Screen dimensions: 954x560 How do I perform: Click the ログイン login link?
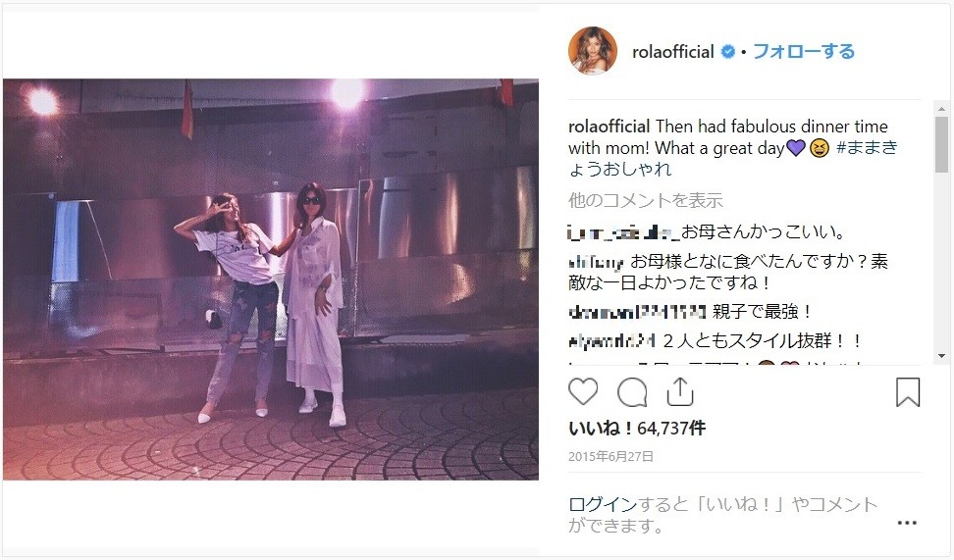(603, 505)
